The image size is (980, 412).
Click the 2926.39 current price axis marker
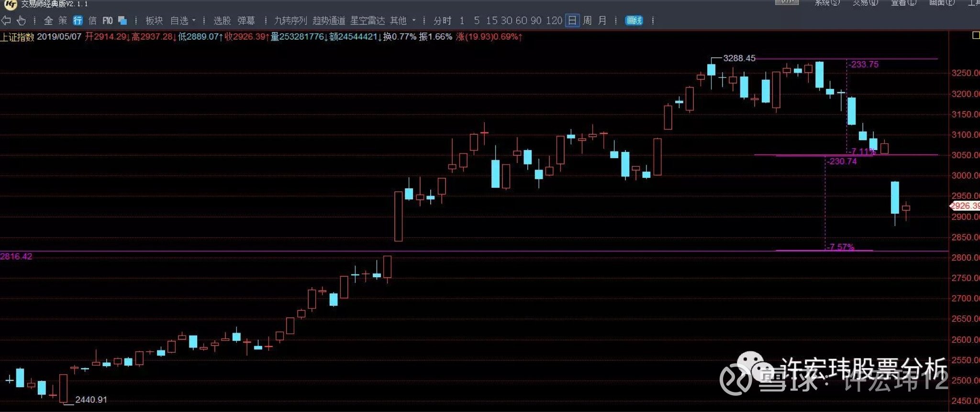[x=965, y=206]
